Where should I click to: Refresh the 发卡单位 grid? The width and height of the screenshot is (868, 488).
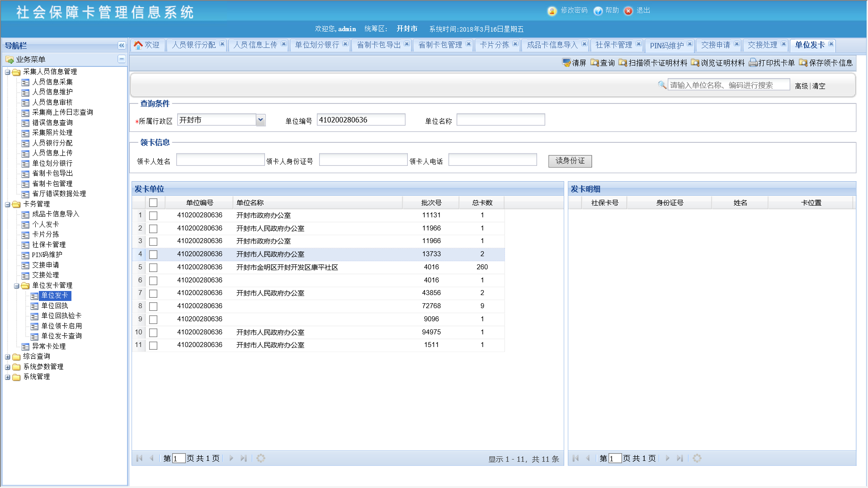(261, 458)
